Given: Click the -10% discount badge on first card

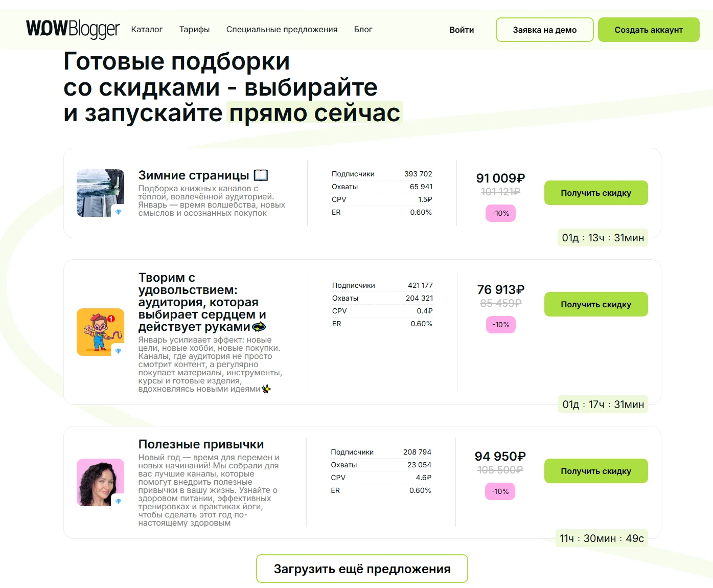Looking at the screenshot, I should coord(500,213).
